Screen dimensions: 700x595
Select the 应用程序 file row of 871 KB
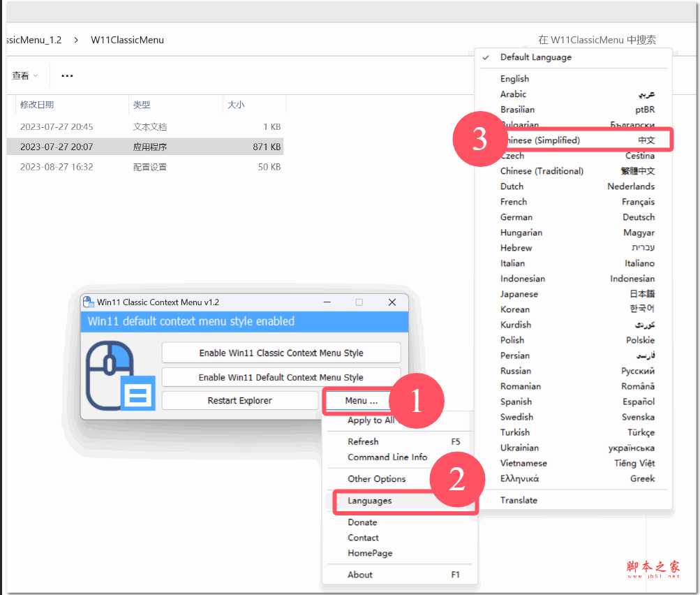pyautogui.click(x=145, y=147)
